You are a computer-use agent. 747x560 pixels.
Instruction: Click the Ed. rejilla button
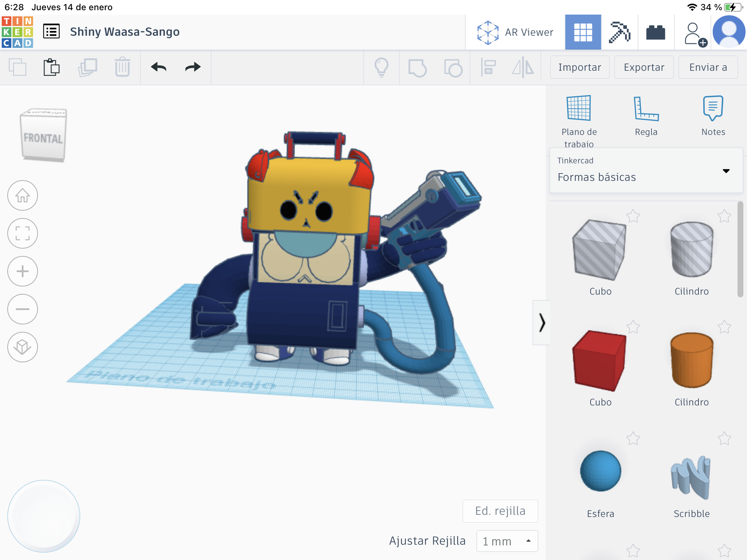click(x=500, y=511)
